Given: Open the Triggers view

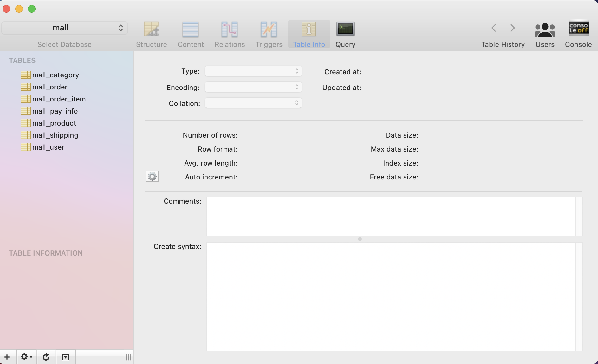Looking at the screenshot, I should coord(269,34).
